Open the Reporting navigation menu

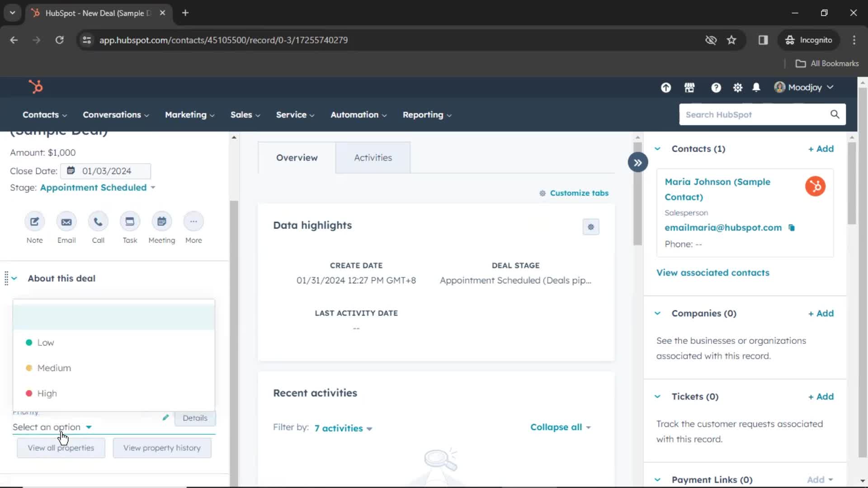click(x=427, y=115)
